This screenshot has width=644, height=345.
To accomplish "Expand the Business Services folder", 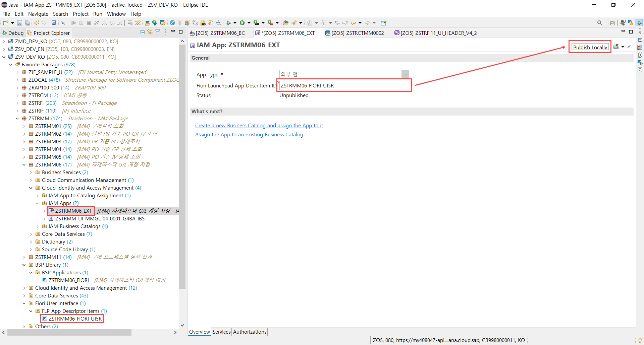I will [x=31, y=172].
